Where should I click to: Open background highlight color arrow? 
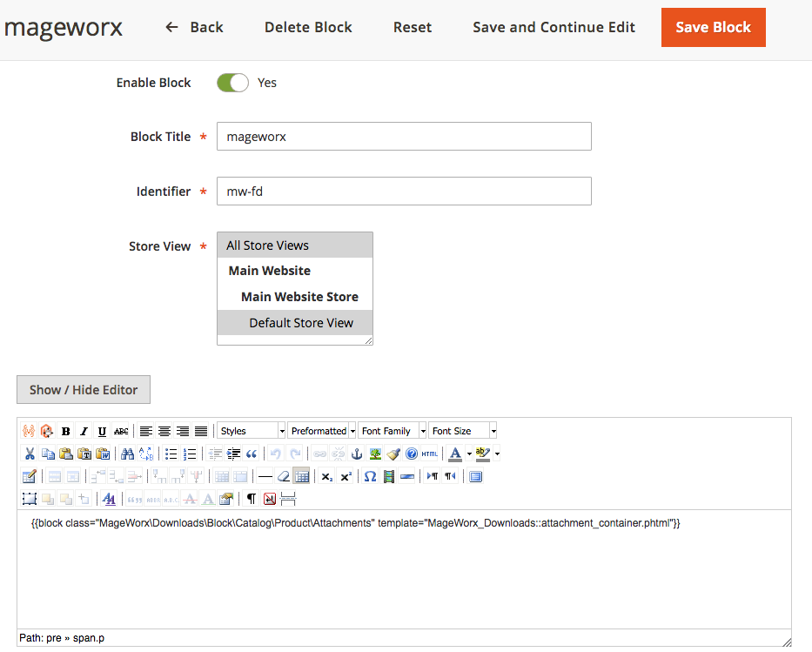tap(497, 454)
